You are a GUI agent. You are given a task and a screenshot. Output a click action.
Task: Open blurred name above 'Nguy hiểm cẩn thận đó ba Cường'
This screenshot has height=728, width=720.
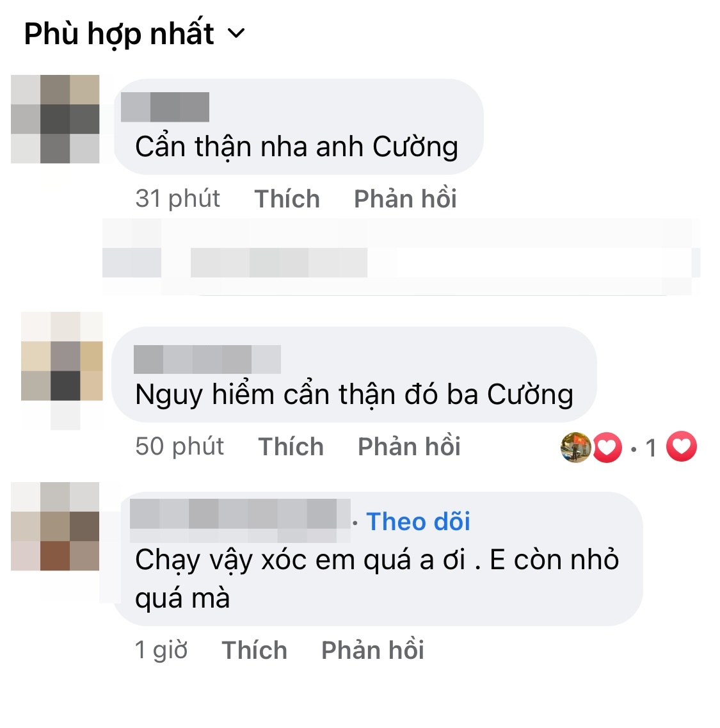(x=207, y=359)
